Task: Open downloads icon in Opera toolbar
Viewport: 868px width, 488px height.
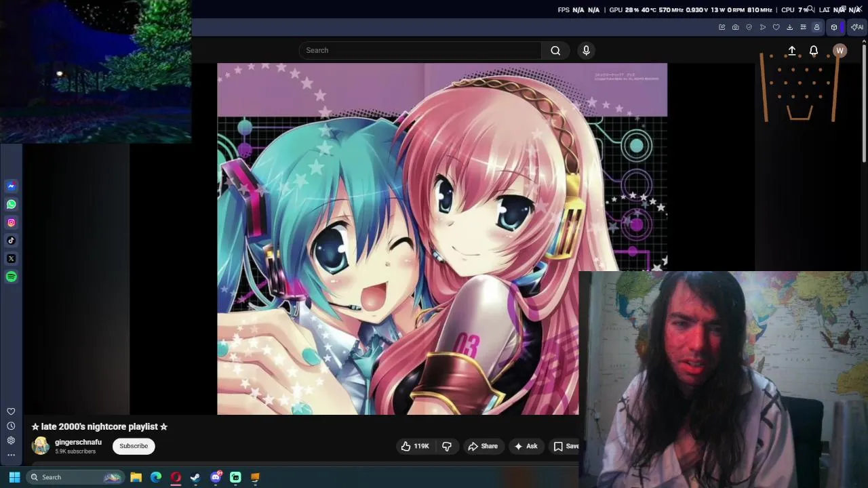Action: [x=789, y=27]
